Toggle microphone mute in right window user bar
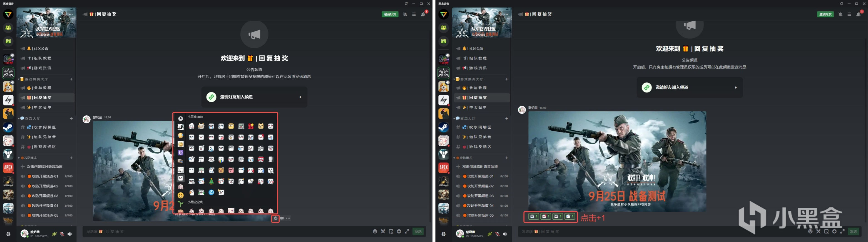The width and height of the screenshot is (868, 242). click(x=497, y=234)
